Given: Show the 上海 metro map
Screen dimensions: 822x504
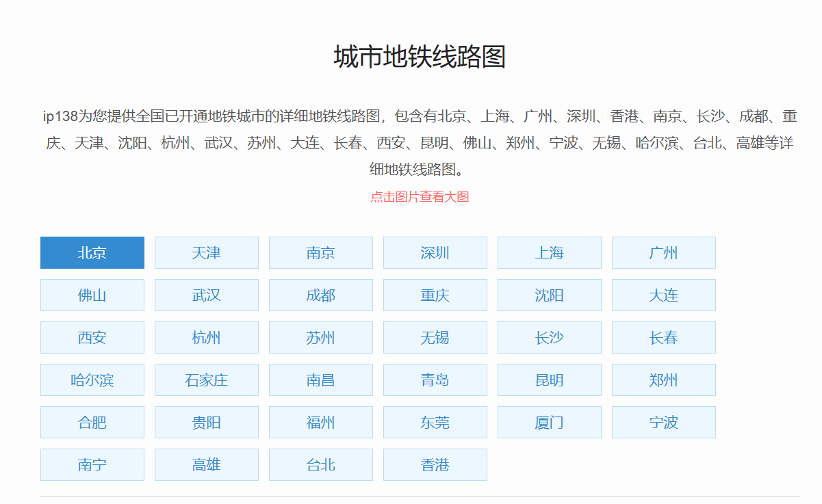Looking at the screenshot, I should [x=550, y=253].
